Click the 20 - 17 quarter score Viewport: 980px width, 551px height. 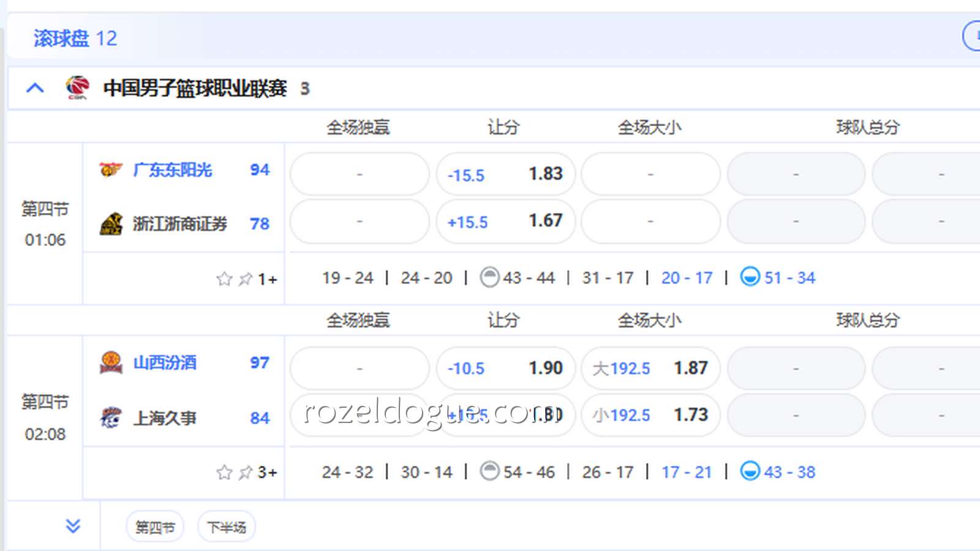[687, 278]
